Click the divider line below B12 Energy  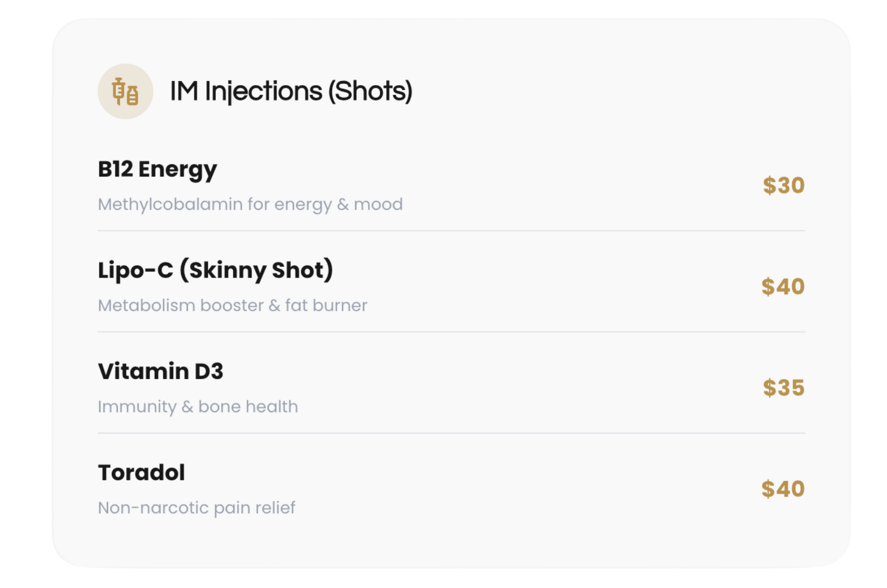[451, 230]
